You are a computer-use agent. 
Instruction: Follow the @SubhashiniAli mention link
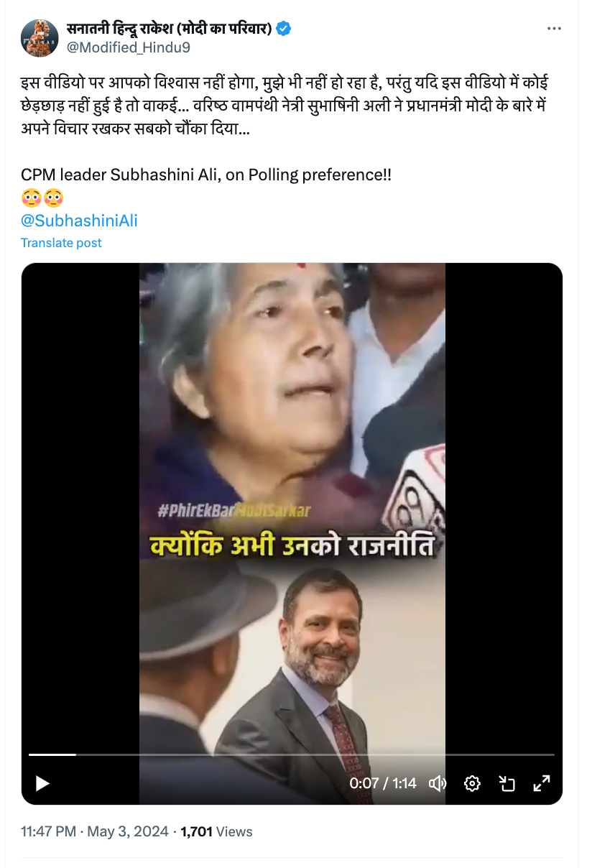tap(79, 221)
